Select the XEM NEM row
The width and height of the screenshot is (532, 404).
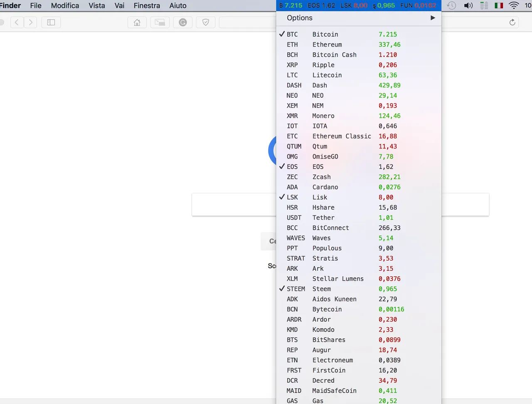pyautogui.click(x=359, y=106)
